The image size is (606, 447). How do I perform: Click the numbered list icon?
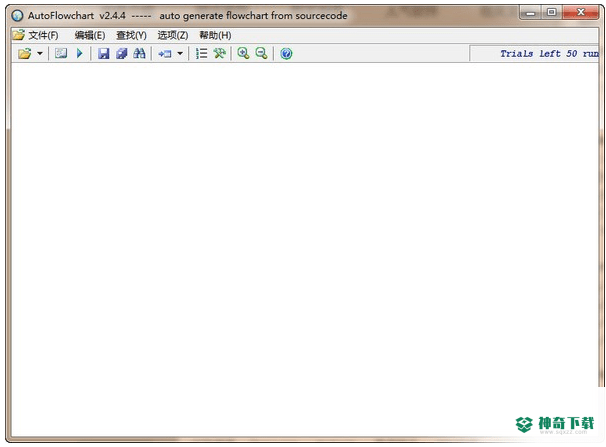[201, 53]
